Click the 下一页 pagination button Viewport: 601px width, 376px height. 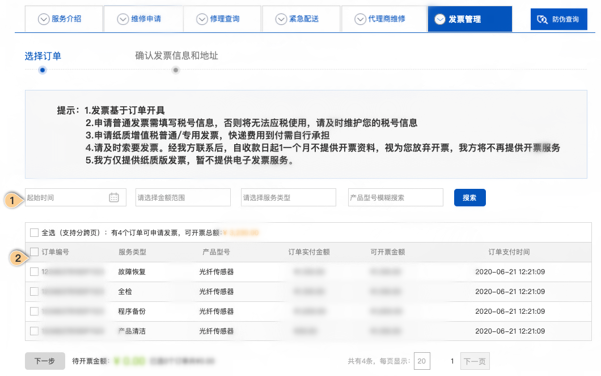pos(475,361)
